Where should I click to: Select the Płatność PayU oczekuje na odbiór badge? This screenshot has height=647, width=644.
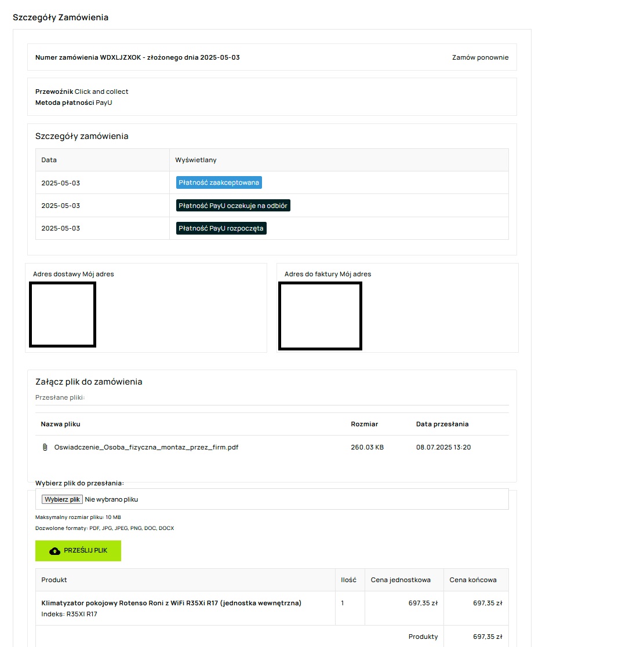233,206
